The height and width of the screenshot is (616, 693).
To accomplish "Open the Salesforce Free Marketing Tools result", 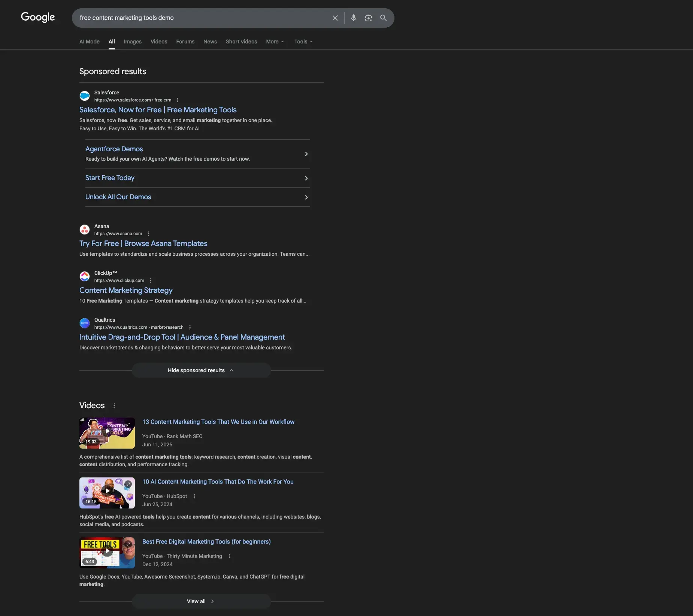I will click(x=158, y=110).
